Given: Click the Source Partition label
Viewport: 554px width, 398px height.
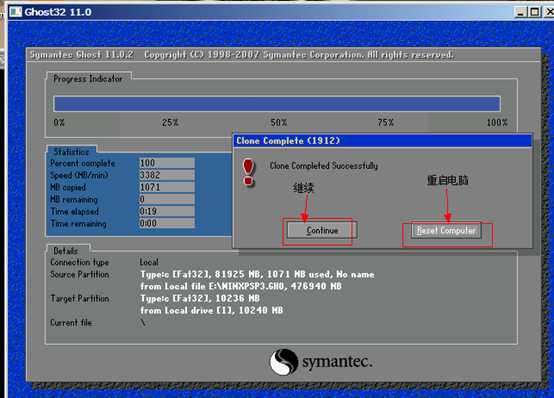Looking at the screenshot, I should point(79,274).
